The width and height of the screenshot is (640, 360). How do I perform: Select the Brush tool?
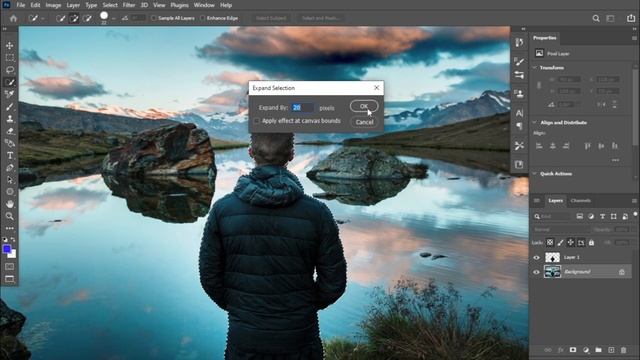pyautogui.click(x=9, y=107)
